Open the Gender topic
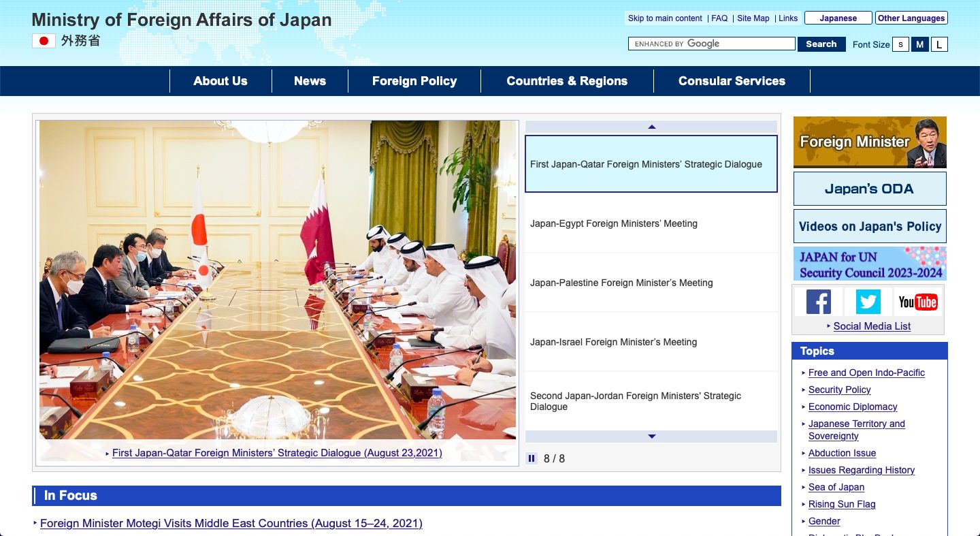The height and width of the screenshot is (536, 980). tap(824, 521)
